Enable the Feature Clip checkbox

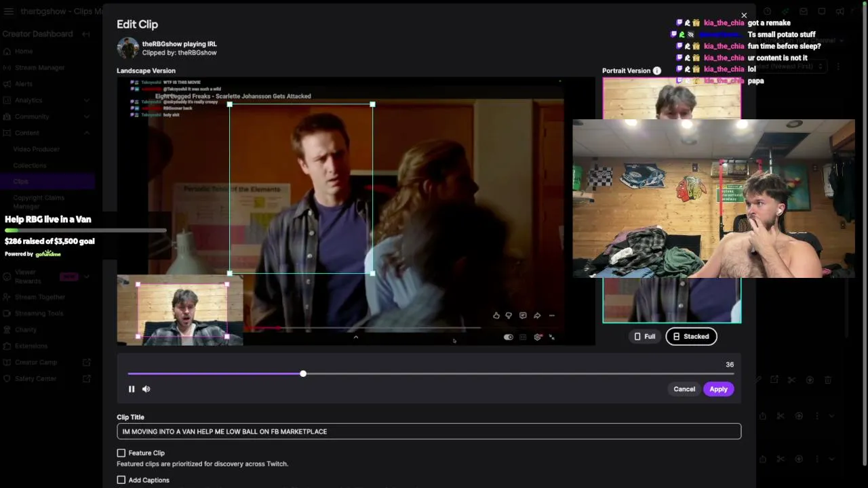pos(121,453)
